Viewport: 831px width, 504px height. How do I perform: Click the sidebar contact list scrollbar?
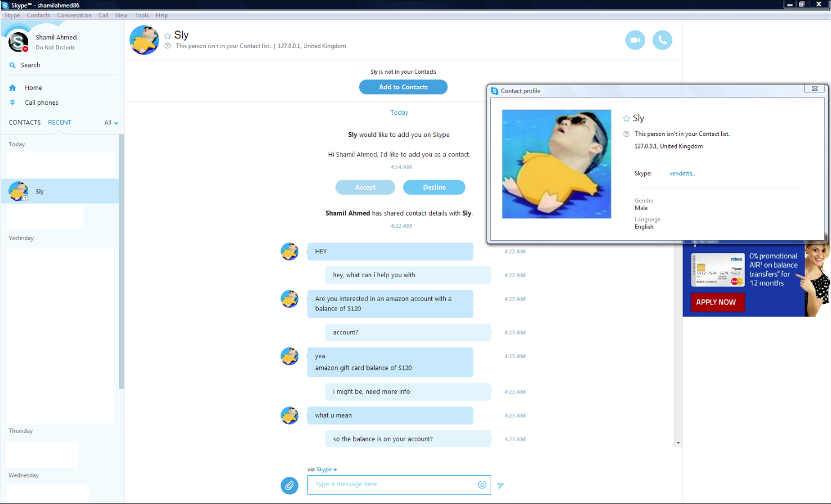(121, 261)
